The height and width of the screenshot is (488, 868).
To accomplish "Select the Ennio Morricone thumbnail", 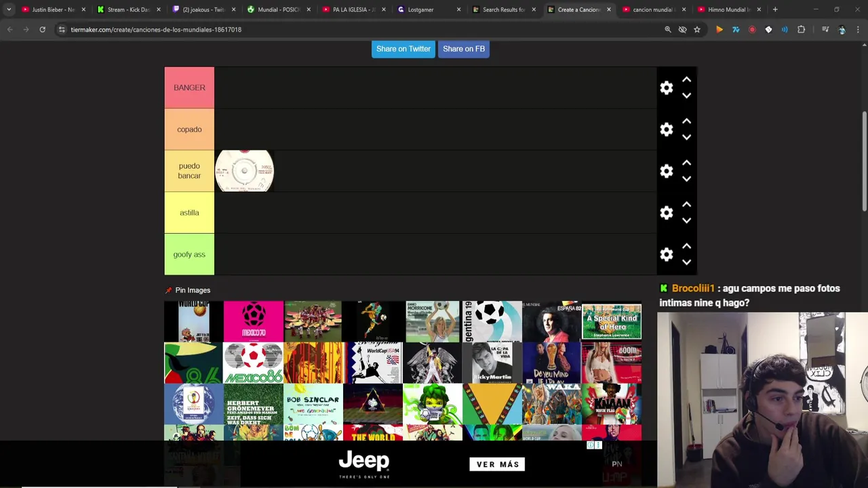I will coord(433,321).
